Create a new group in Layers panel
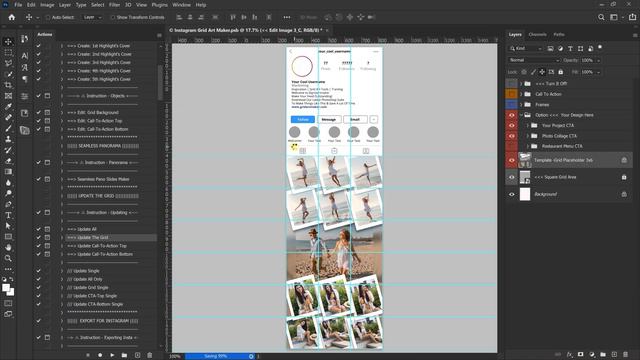This screenshot has height=360, width=640. point(603,355)
